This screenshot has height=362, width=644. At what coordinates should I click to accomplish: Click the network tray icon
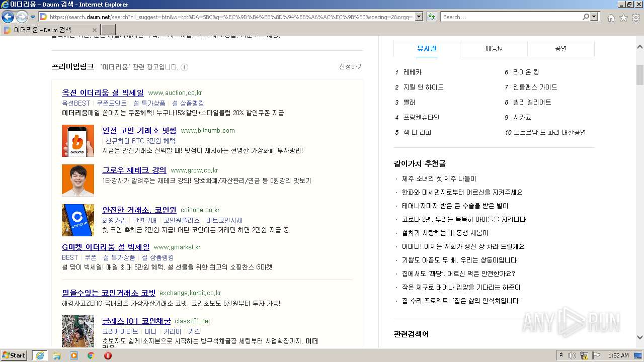584,355
